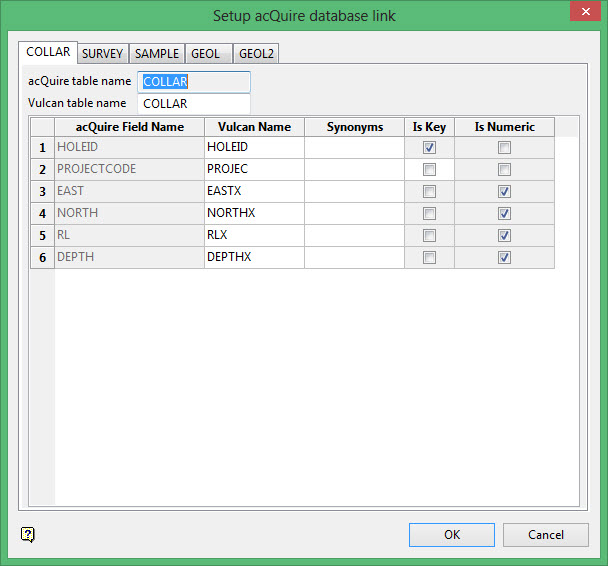Screen dimensions: 608x566
Task: Click acQuire field HOLEID cell
Action: click(x=130, y=147)
